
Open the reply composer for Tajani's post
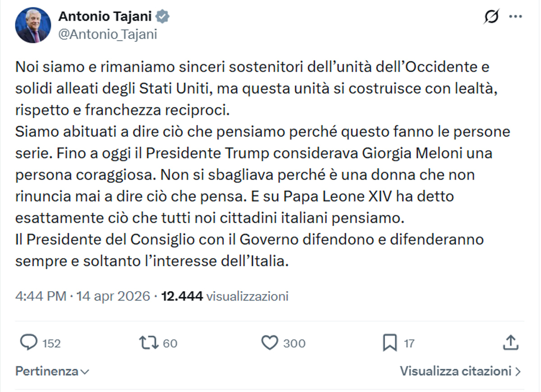coord(29,343)
